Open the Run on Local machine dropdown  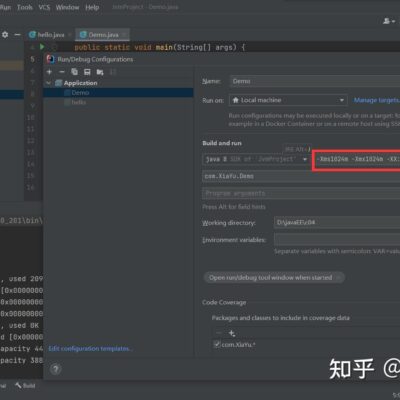pos(288,100)
